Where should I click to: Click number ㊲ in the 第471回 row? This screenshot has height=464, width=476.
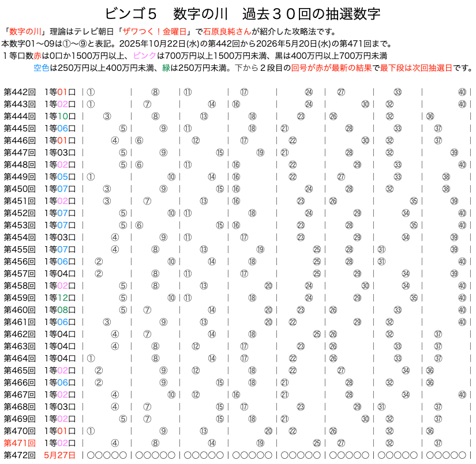pos(438,443)
